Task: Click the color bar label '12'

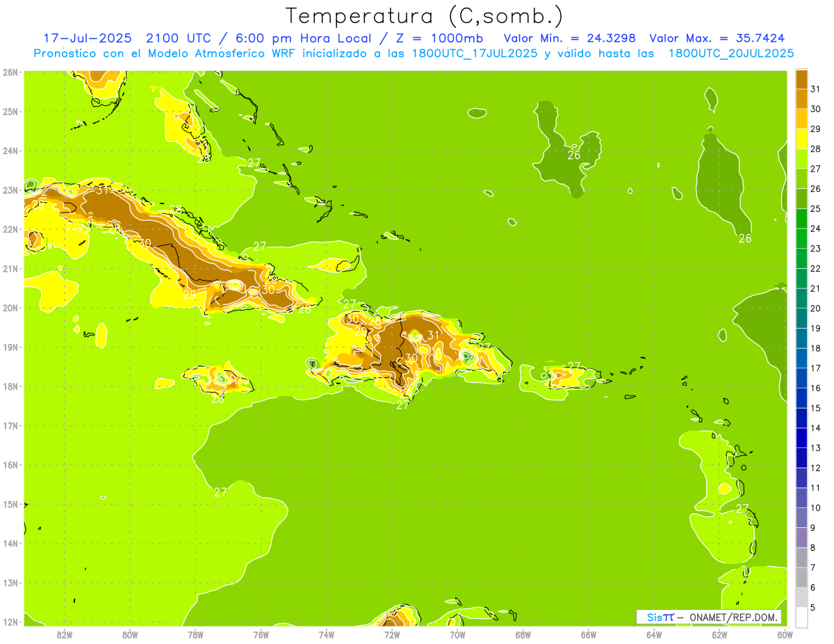Action: (x=815, y=468)
